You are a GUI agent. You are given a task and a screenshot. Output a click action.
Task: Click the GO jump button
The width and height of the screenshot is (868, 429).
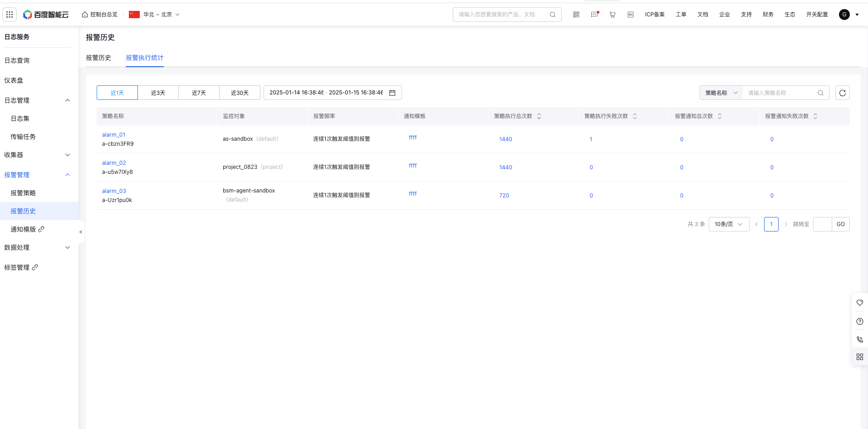840,224
